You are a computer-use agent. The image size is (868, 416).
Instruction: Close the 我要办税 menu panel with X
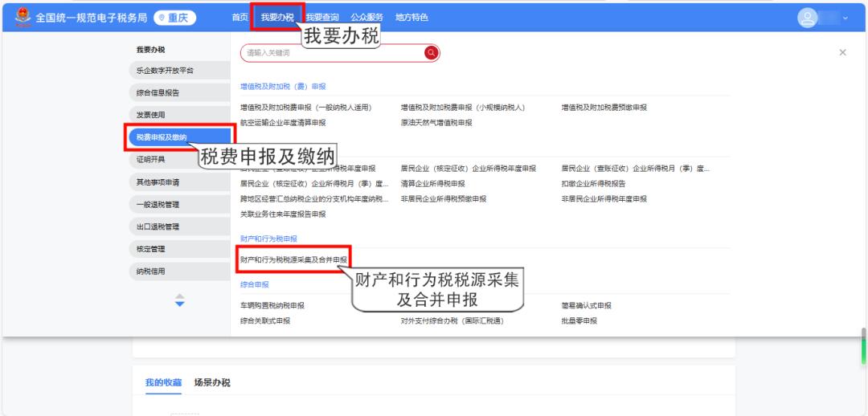842,52
